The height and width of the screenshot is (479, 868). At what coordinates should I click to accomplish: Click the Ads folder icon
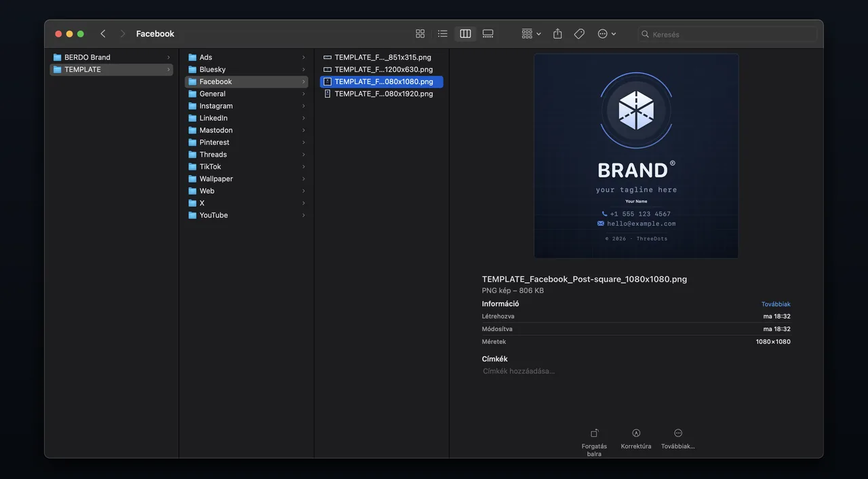193,58
